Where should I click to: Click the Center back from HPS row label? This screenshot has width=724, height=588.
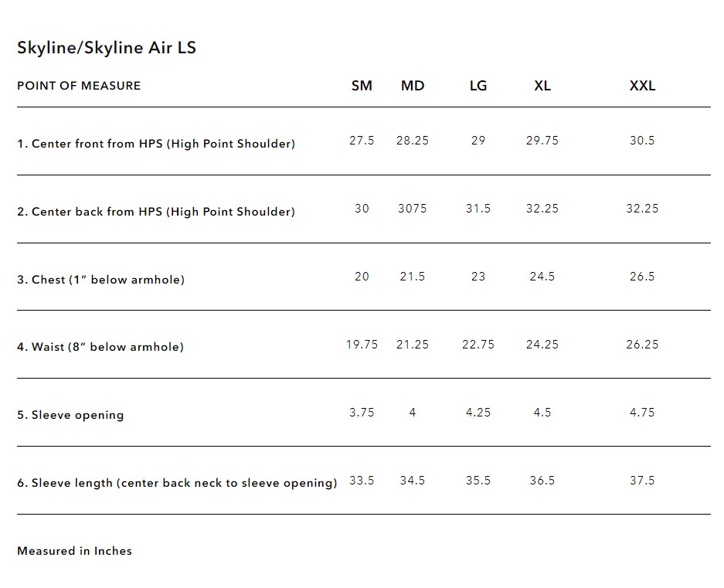156,212
